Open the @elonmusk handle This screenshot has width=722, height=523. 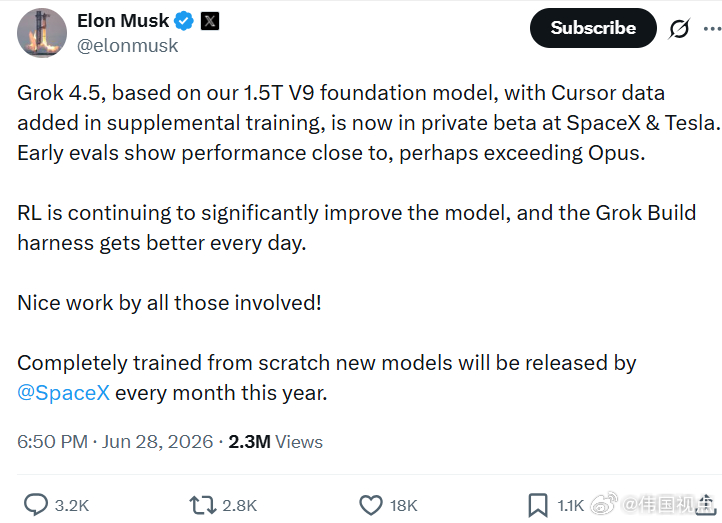pos(128,46)
